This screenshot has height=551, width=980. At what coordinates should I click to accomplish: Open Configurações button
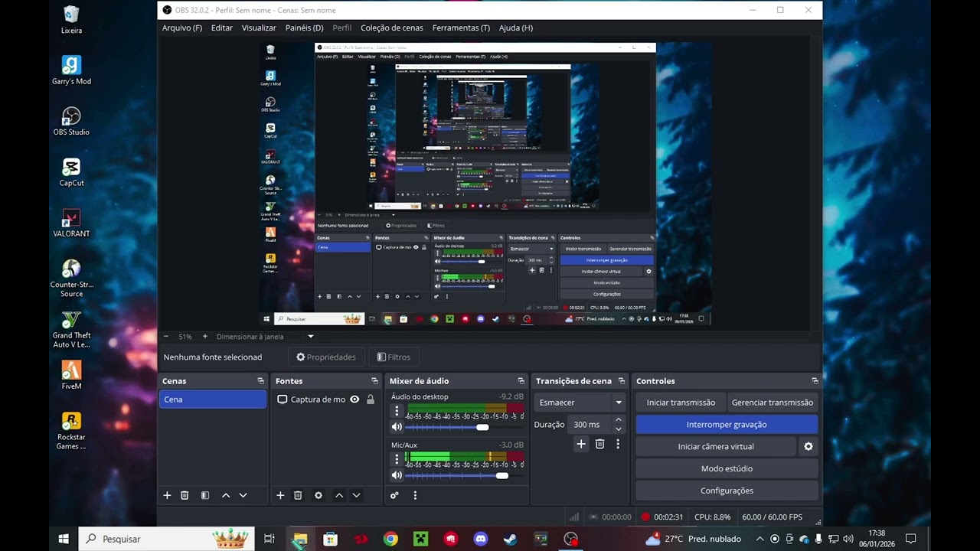(x=727, y=491)
